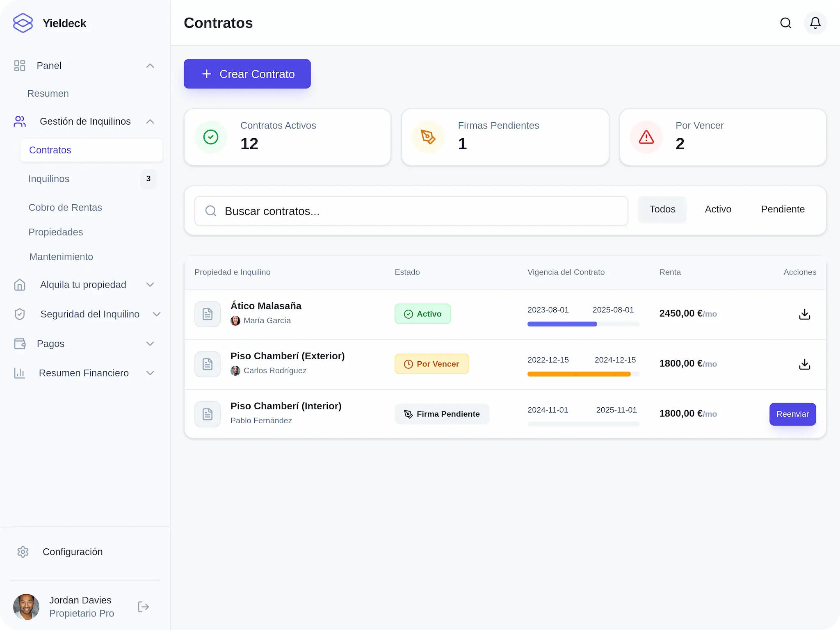The height and width of the screenshot is (630, 840).
Task: Download the Piso Chamberí (Exterior) contract
Action: click(804, 364)
